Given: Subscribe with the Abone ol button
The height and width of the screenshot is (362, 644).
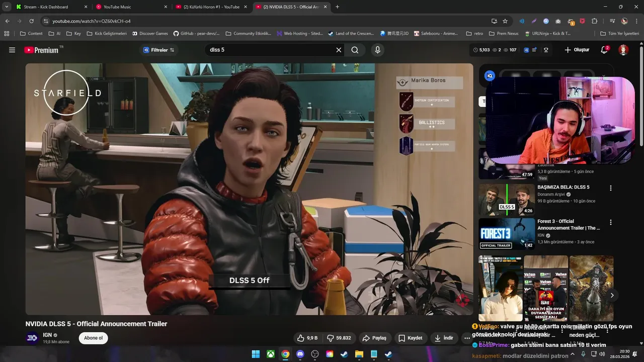Looking at the screenshot, I should click(x=93, y=338).
